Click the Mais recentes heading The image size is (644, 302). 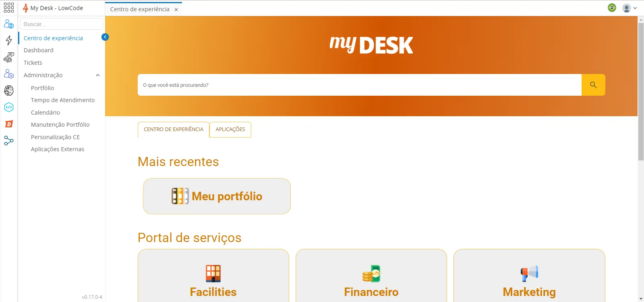[x=178, y=162]
